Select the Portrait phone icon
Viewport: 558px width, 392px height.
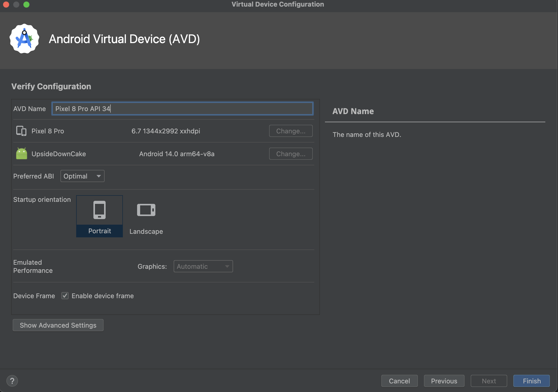pyautogui.click(x=99, y=210)
